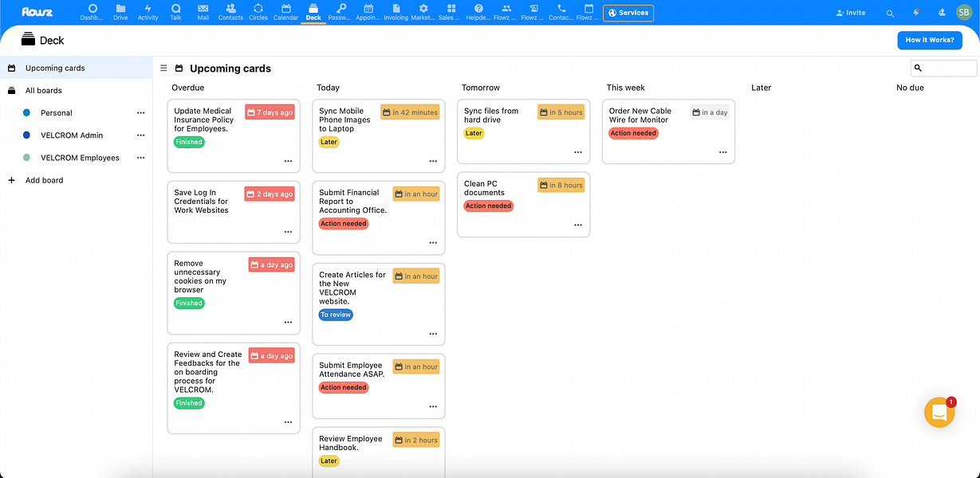Select All boards in sidebar

point(77,91)
